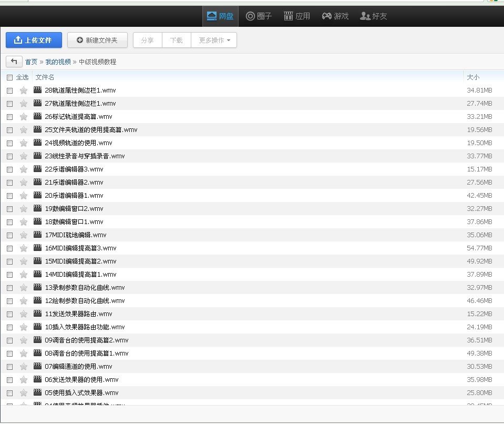Open the 更多操作 dropdown menu

[214, 40]
